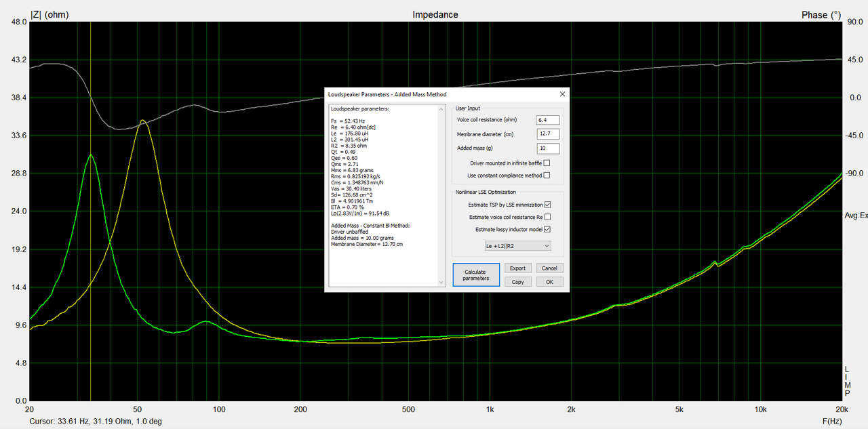The height and width of the screenshot is (429, 868).
Task: Click the green impedance curve peak
Action: click(x=90, y=155)
